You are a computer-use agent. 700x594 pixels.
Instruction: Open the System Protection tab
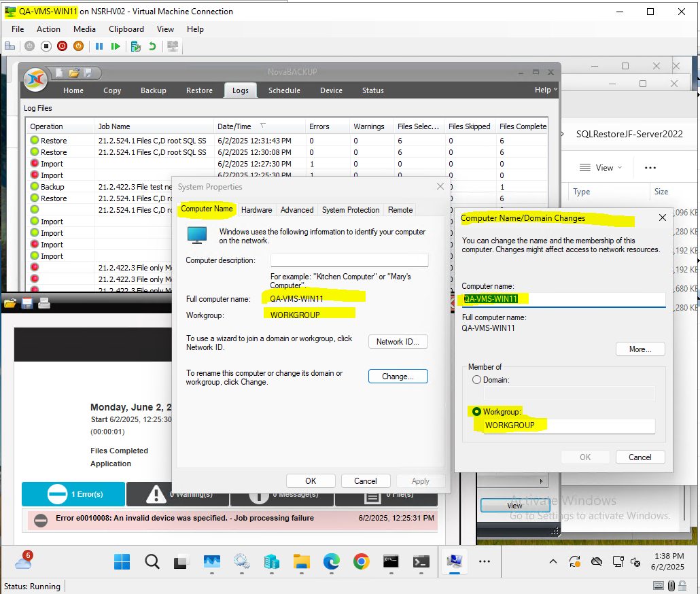pos(351,210)
